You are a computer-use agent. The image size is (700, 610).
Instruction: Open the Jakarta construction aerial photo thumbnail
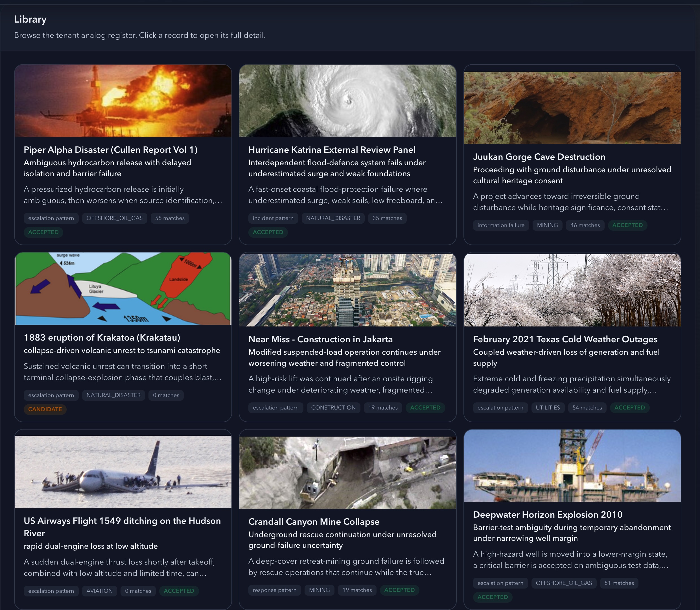point(348,290)
